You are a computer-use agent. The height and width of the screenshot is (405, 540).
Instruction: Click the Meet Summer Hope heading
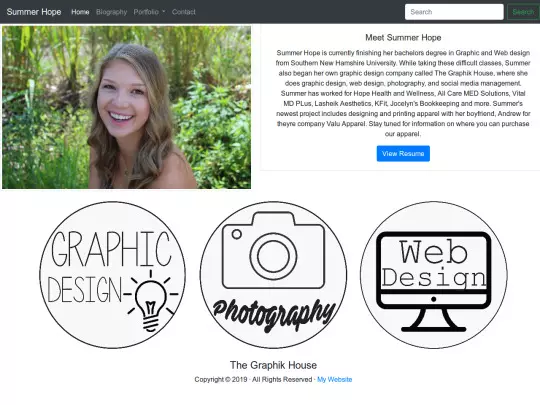(403, 38)
